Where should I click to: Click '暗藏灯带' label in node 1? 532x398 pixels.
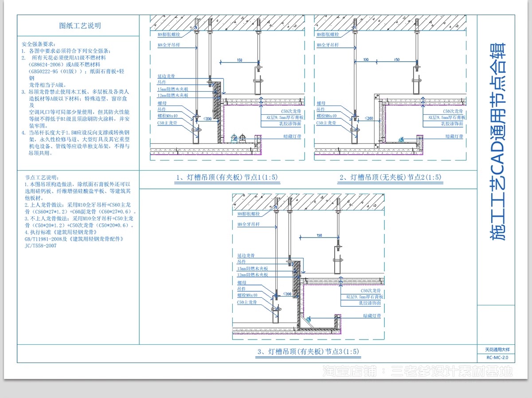(x=292, y=136)
